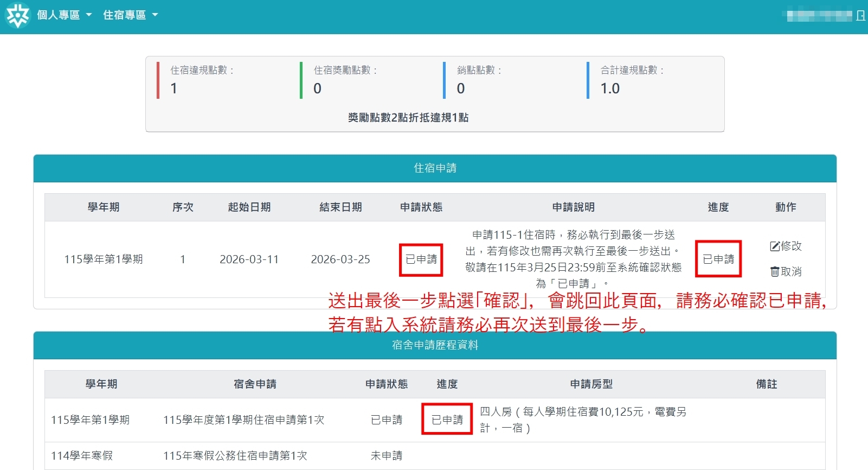
Task: Click 115學年第1學期 in the 住宿申請 row
Action: point(104,259)
